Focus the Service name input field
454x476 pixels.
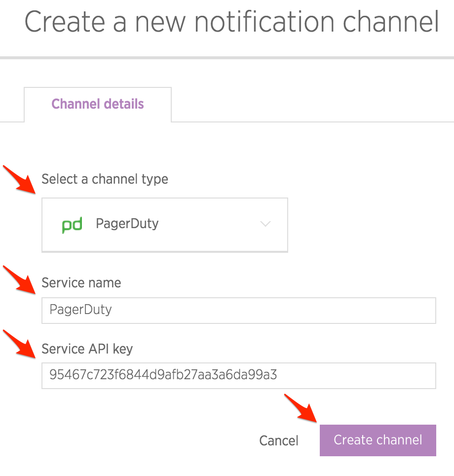pos(238,310)
